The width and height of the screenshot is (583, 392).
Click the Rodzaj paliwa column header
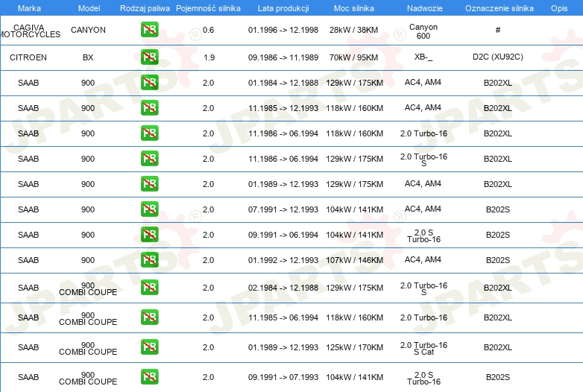[x=145, y=8]
